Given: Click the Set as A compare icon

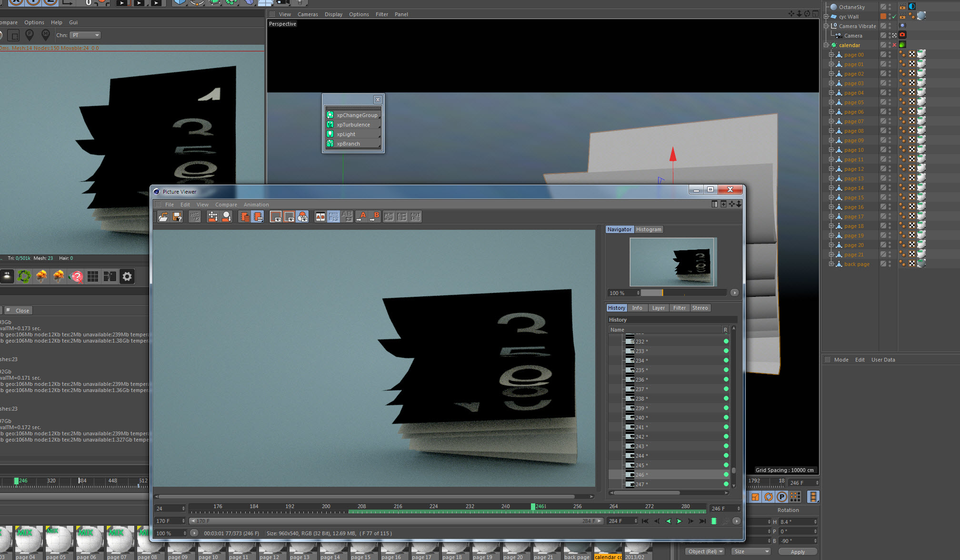Looking at the screenshot, I should click(361, 217).
